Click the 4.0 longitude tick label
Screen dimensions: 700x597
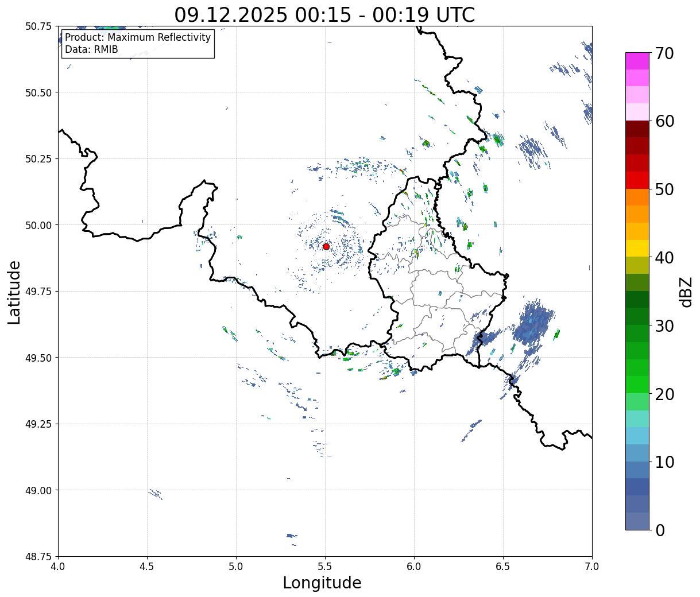coord(58,567)
